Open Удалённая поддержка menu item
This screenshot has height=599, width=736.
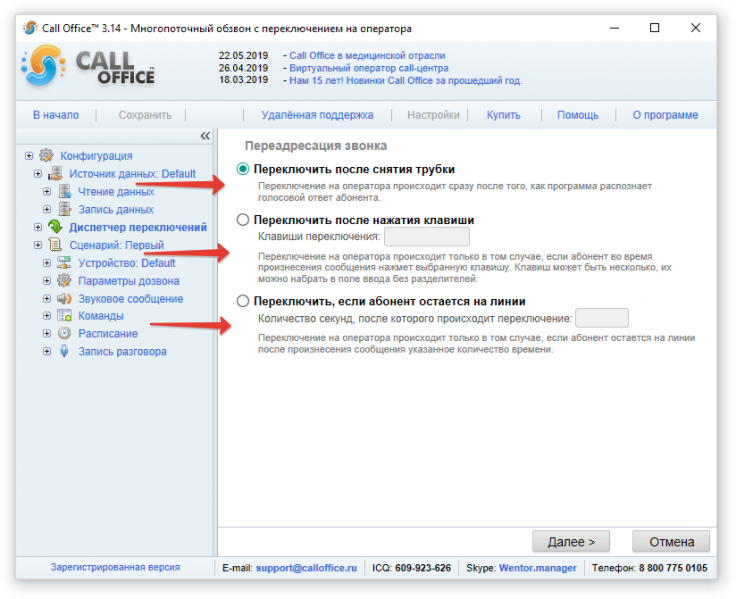[x=317, y=115]
